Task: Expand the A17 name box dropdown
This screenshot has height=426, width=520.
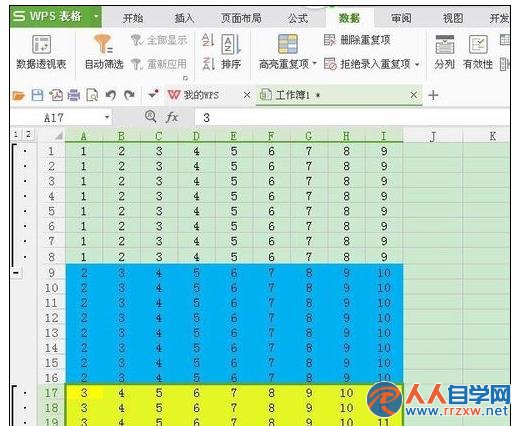Action: tap(107, 117)
